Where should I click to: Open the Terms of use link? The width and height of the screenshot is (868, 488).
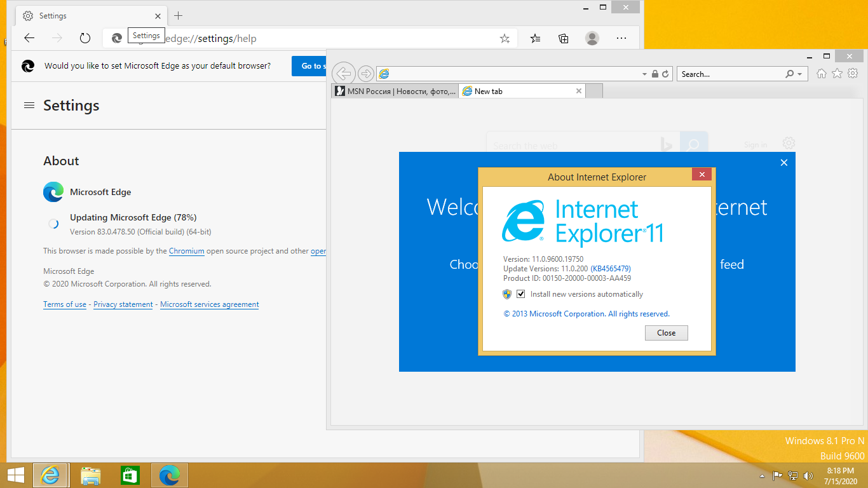pos(65,304)
